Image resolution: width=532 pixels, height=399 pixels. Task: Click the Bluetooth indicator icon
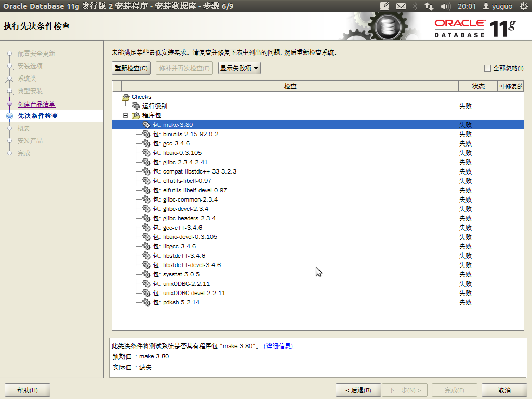pos(415,6)
